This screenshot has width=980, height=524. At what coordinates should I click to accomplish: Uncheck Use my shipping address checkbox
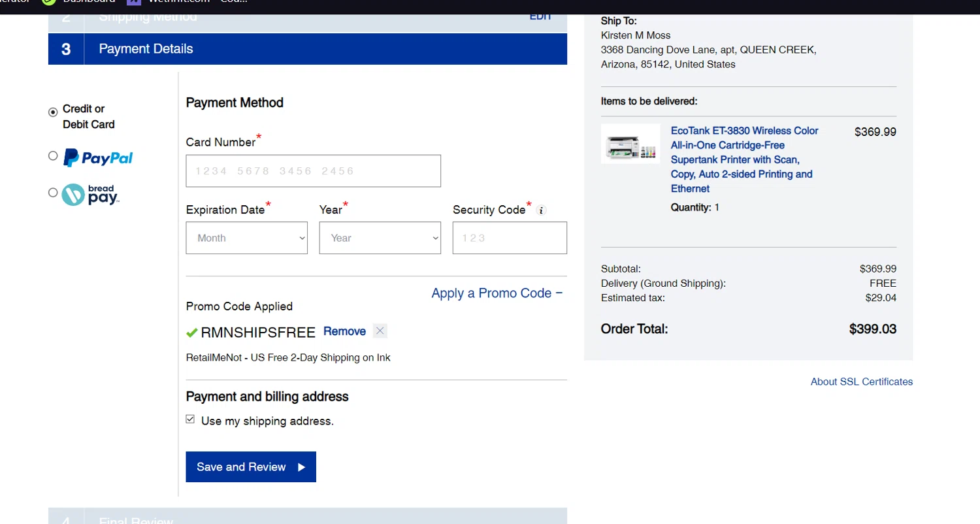pos(190,419)
